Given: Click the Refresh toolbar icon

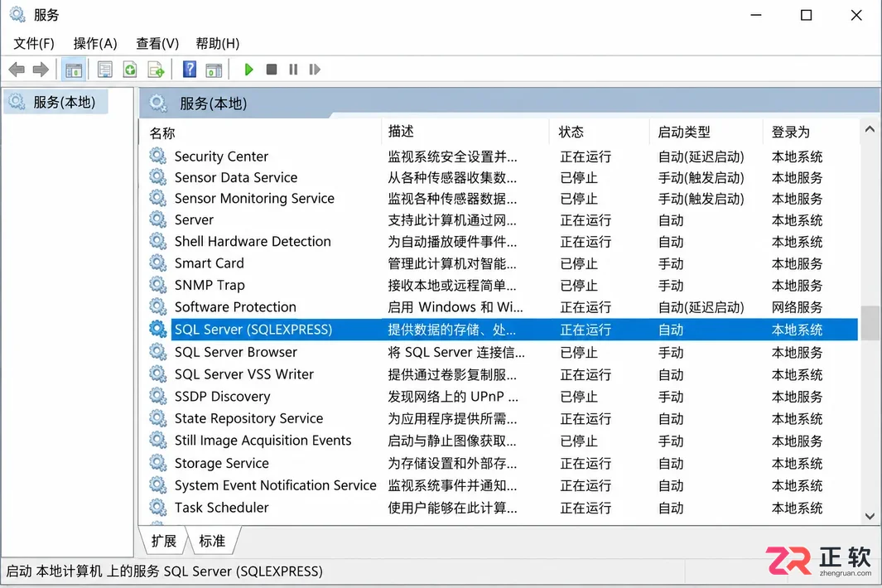Looking at the screenshot, I should coord(130,70).
